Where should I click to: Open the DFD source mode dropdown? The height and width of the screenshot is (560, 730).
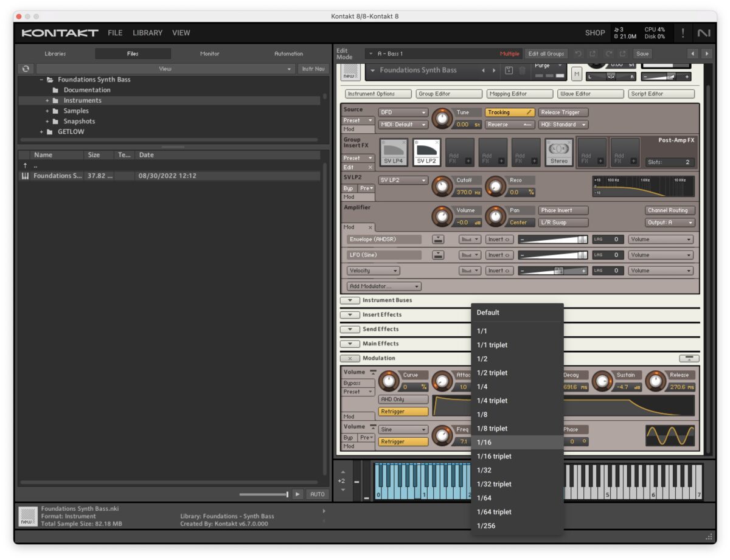(403, 112)
